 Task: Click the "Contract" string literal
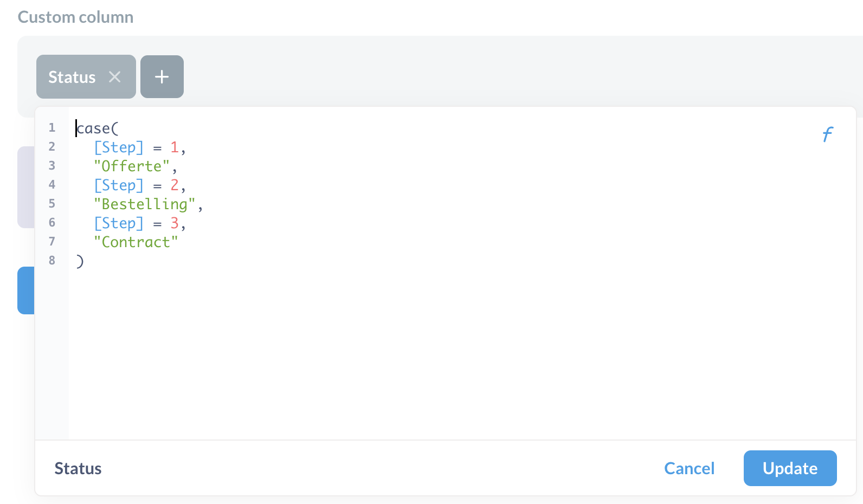136,242
